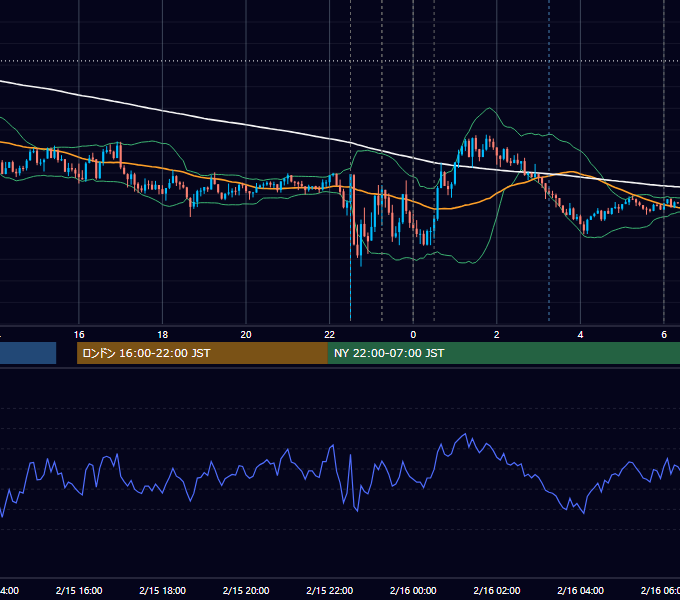Click the 2/15 22:00 date label
680x600 pixels.
coord(330,590)
